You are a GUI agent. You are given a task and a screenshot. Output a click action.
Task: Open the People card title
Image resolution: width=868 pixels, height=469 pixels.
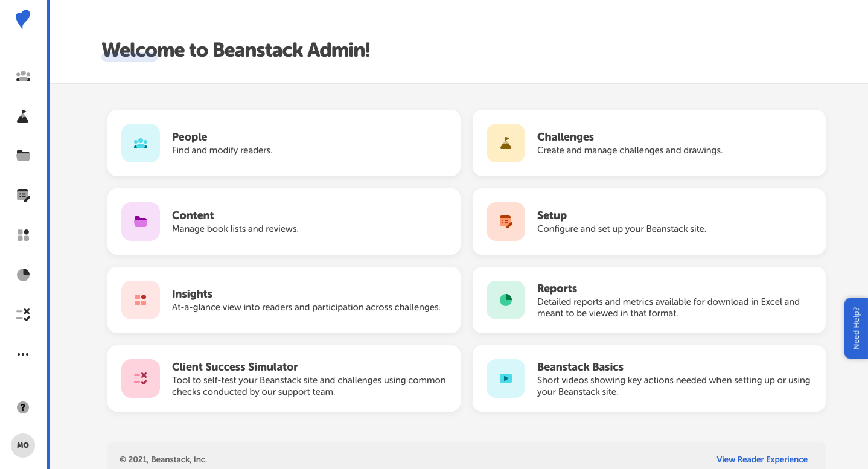coord(190,137)
